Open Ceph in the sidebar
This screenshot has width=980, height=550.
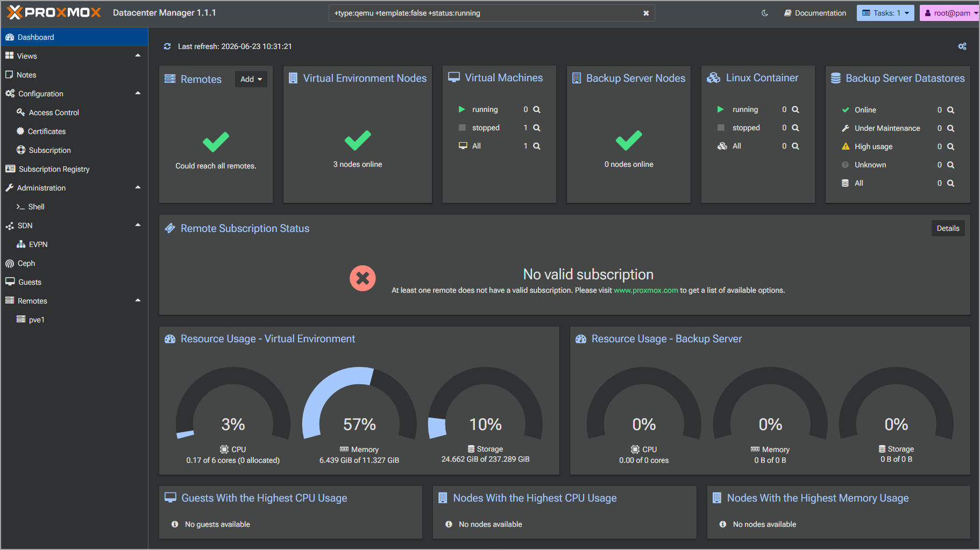click(74, 263)
